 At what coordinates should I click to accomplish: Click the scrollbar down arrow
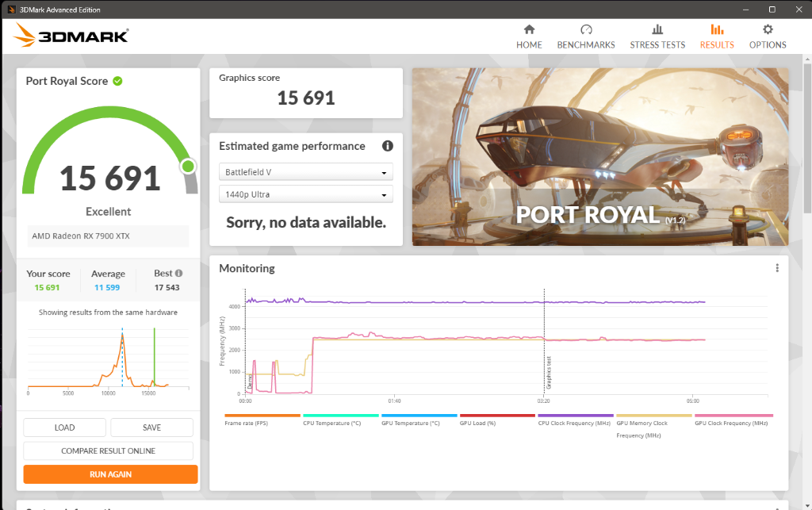point(806,506)
